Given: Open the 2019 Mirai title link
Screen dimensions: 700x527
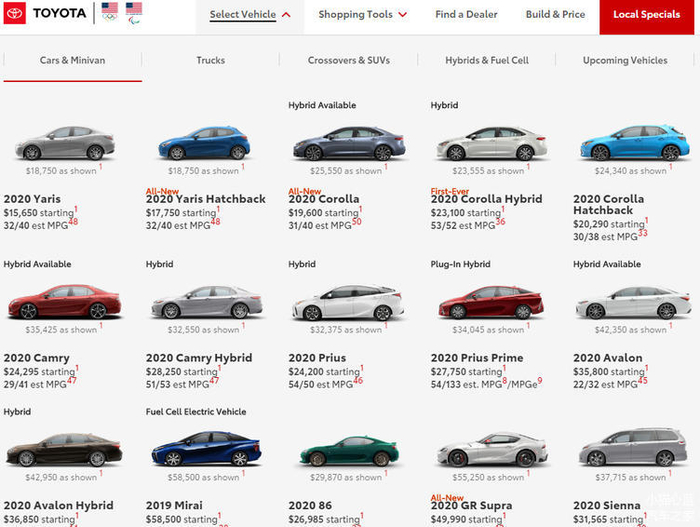Looking at the screenshot, I should [x=174, y=505].
